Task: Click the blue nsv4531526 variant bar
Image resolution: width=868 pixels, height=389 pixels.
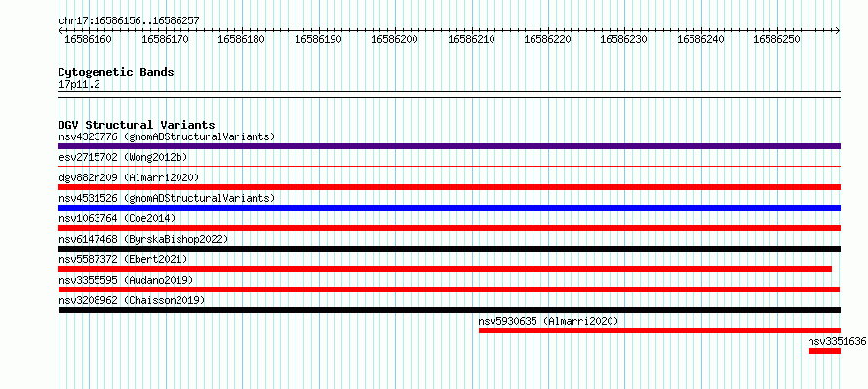Action: 449,208
